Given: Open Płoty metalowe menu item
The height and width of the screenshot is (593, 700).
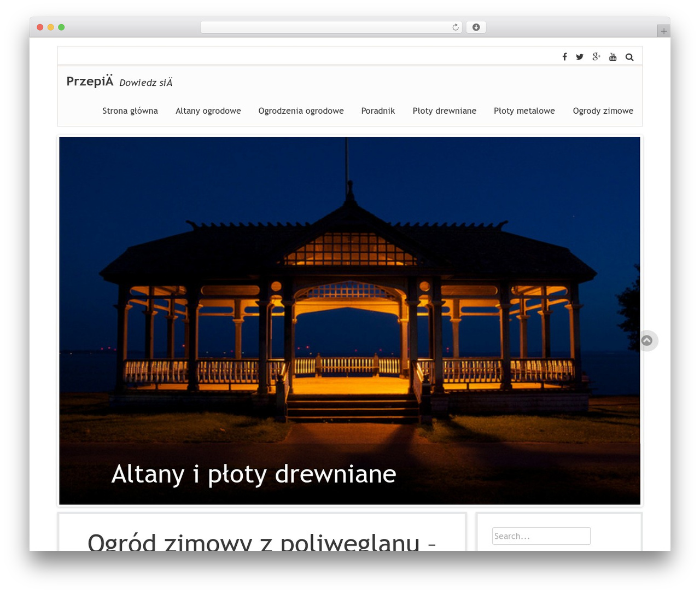Looking at the screenshot, I should (x=524, y=111).
